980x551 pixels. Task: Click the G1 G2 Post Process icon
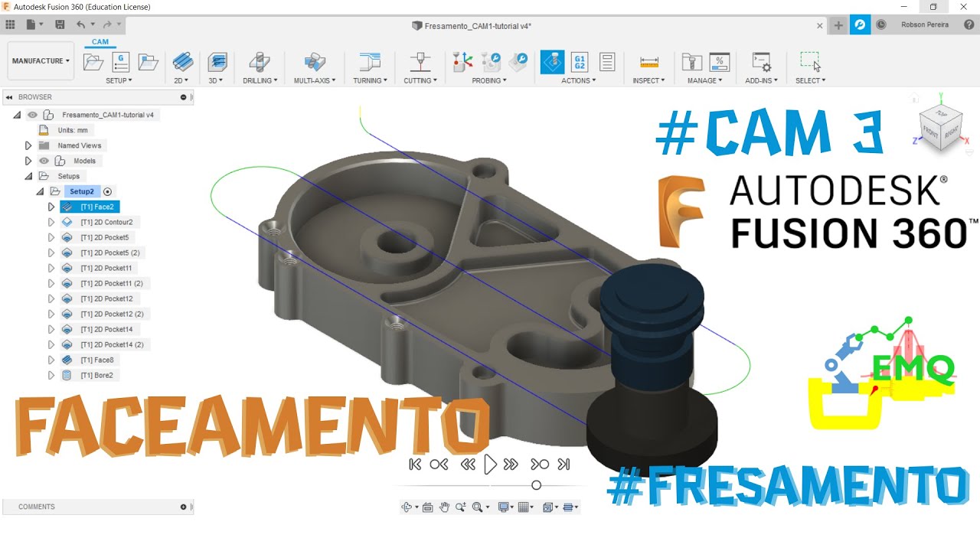point(580,62)
